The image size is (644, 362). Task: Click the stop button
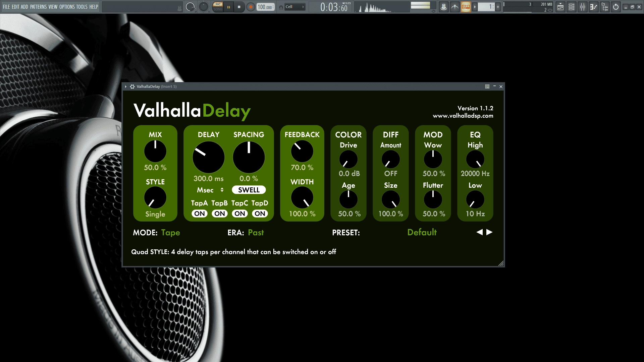(x=239, y=7)
